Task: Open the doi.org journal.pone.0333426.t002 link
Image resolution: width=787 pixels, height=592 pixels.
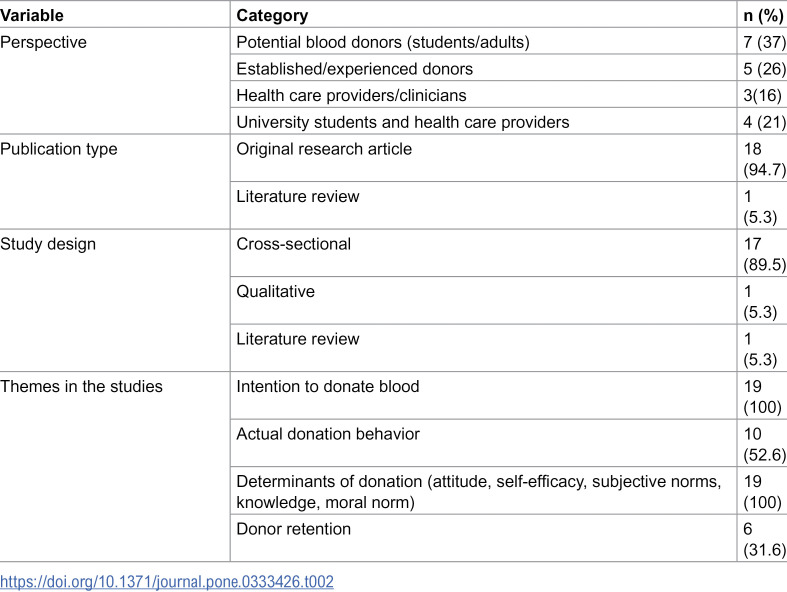Action: 167,582
